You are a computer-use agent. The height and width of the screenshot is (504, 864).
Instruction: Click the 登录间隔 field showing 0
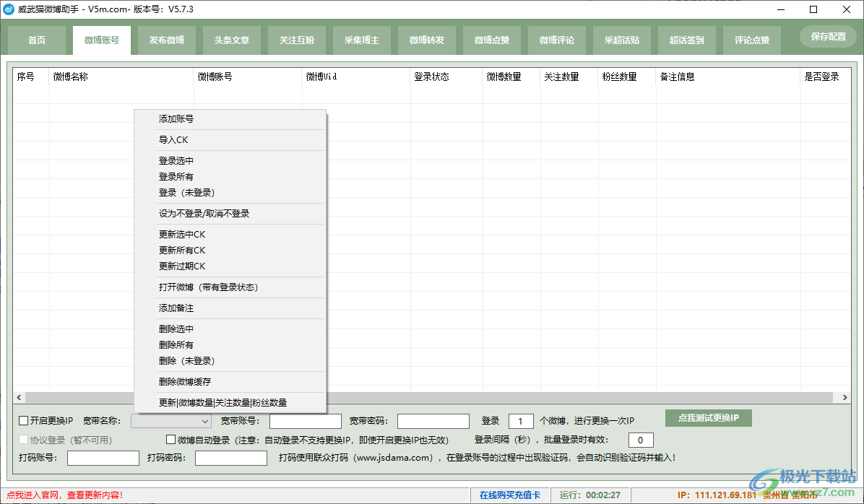[x=641, y=440]
